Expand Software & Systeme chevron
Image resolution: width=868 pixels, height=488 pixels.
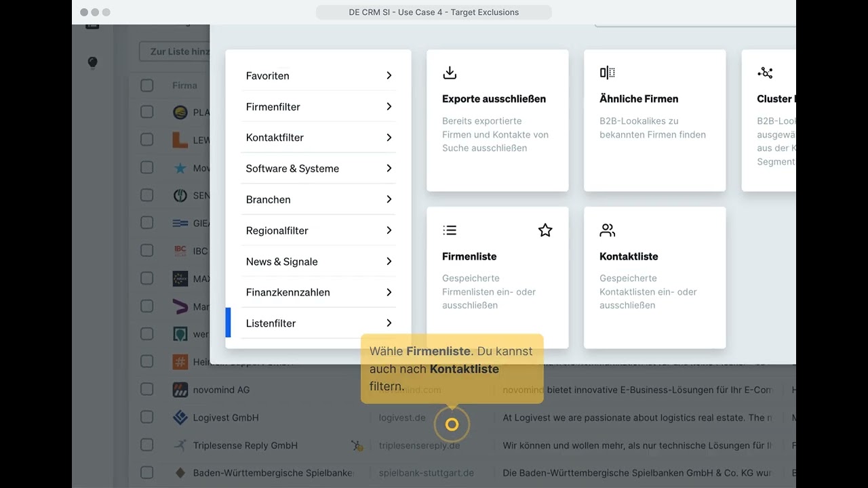point(389,168)
